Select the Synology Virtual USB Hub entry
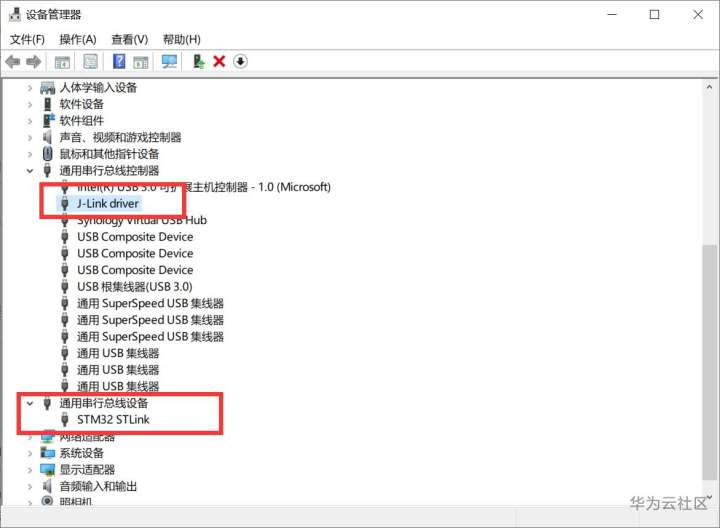 pyautogui.click(x=142, y=220)
